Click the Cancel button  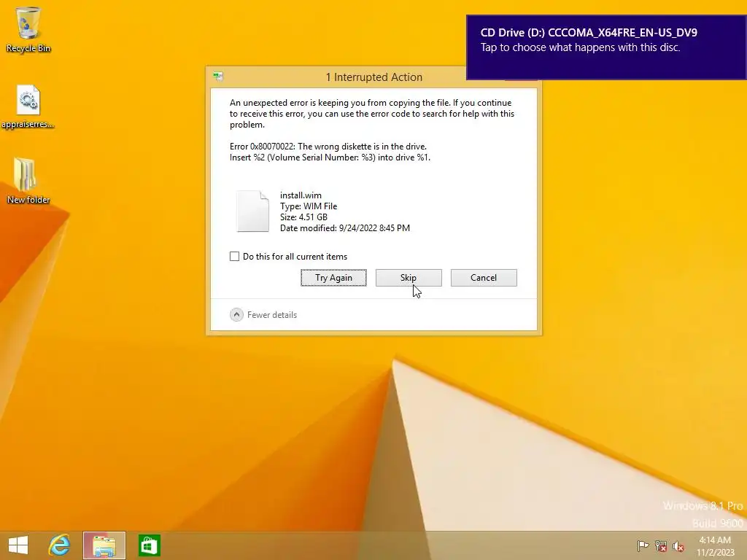tap(484, 278)
